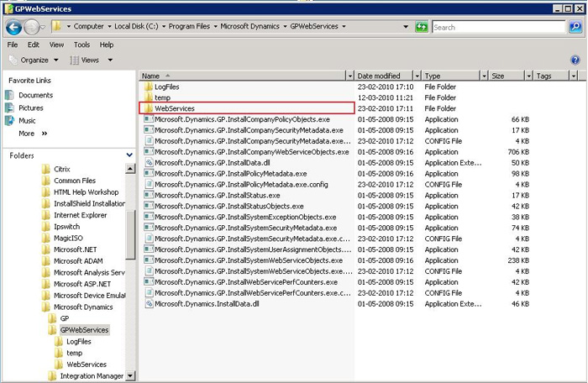Viewport: 588px width, 383px height.
Task: Click folder tree scrollbar up arrow
Action: click(x=130, y=169)
